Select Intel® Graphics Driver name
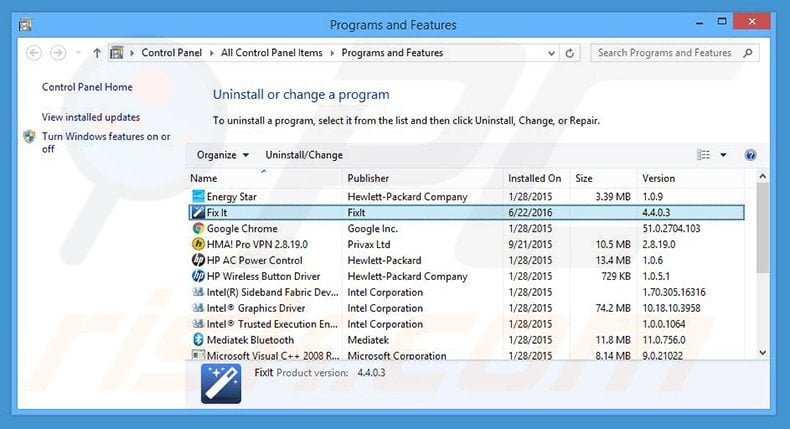This screenshot has height=429, width=790. click(x=256, y=308)
